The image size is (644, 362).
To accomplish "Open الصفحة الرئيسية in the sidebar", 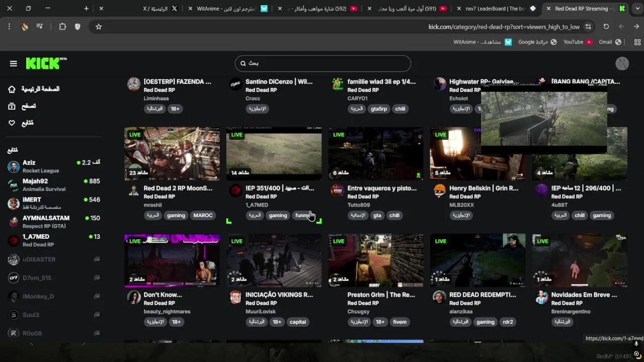I will (x=40, y=89).
